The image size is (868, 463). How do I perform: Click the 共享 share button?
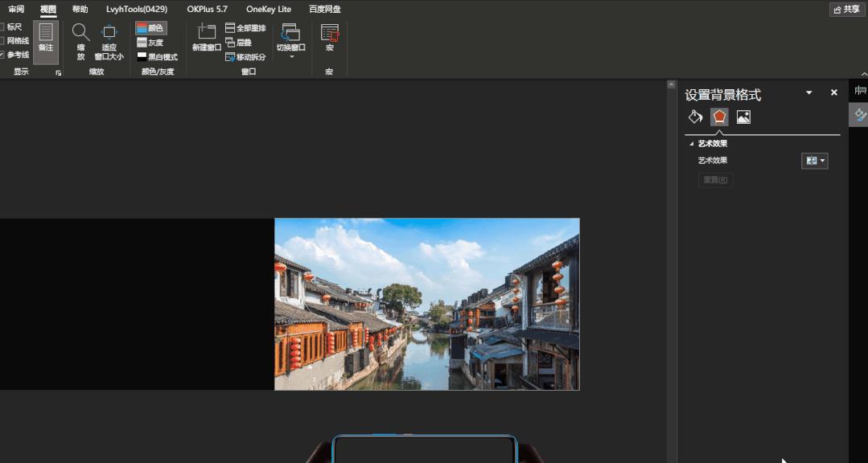[847, 9]
